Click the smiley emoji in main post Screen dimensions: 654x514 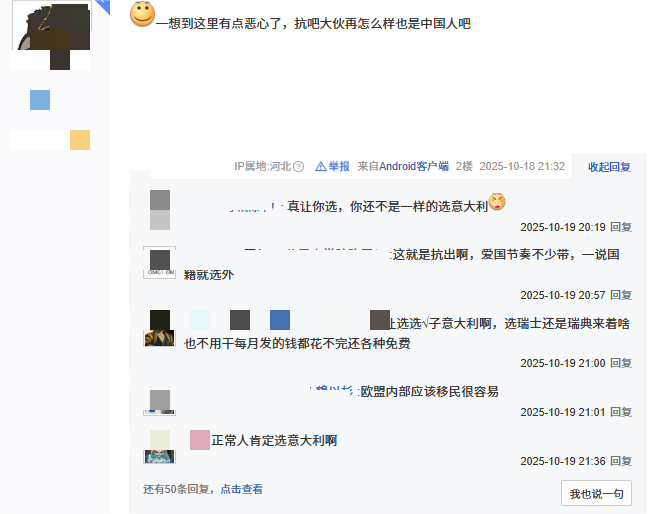(x=143, y=14)
